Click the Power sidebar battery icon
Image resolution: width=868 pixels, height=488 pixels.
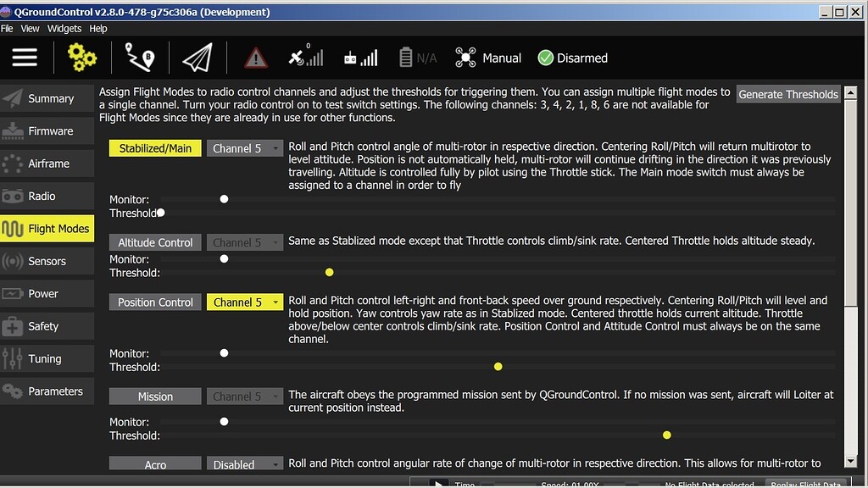point(12,294)
